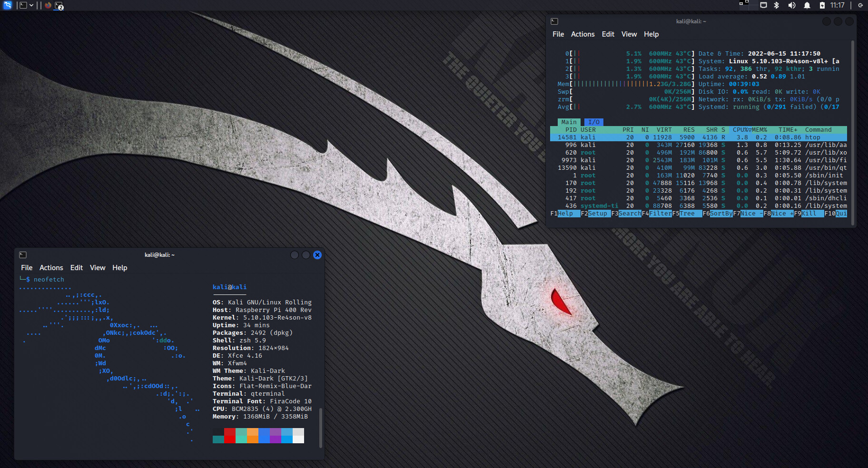868x468 pixels.
Task: Click the F3 Search function key
Action: pos(626,214)
